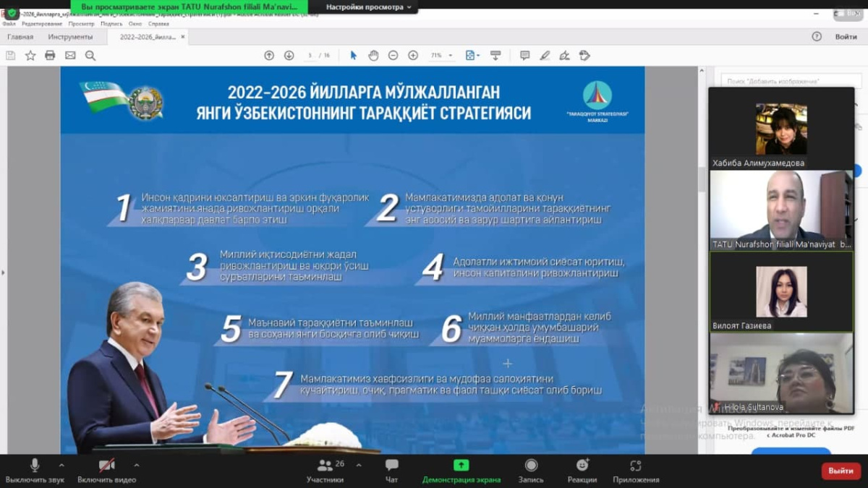Click the encryption shield icon
Viewport: 868px width, 488px height.
12,12
